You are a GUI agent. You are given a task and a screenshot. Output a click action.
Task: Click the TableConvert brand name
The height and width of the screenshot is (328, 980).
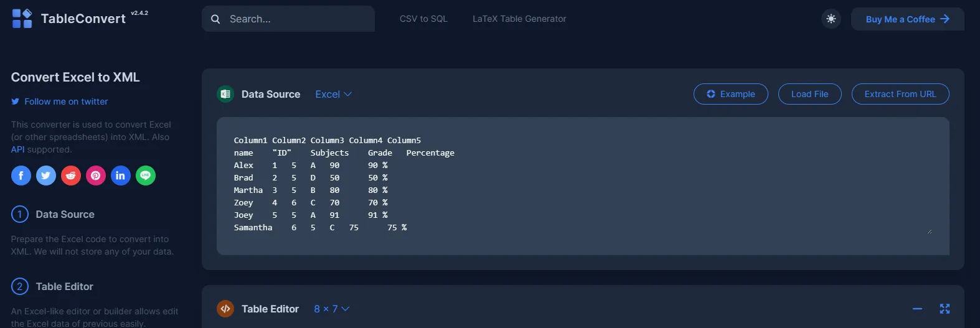(x=83, y=19)
